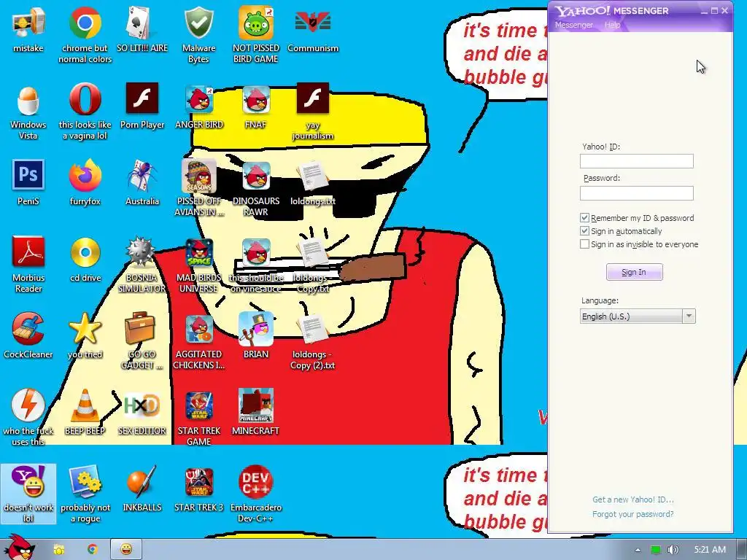Image resolution: width=747 pixels, height=560 pixels.
Task: Open the 5:21 AM taskbar clock
Action: coord(709,550)
